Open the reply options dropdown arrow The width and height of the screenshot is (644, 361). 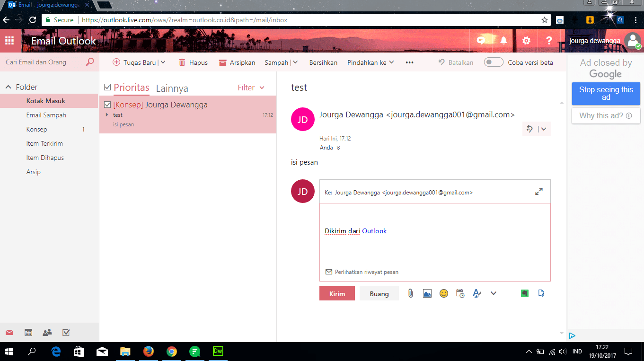click(544, 129)
